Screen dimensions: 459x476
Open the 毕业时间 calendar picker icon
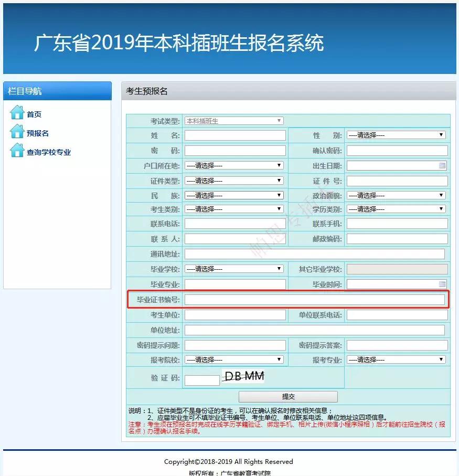[x=442, y=284]
